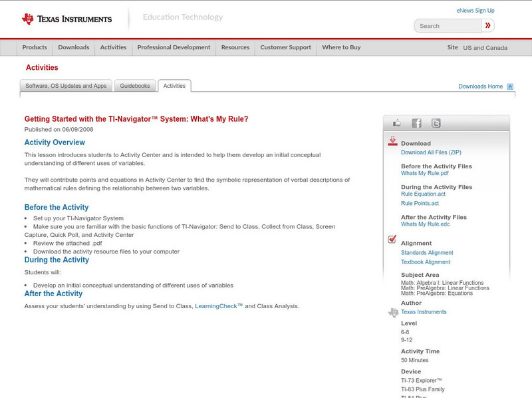
Task: Click the Downloads Home house icon
Action: [510, 87]
